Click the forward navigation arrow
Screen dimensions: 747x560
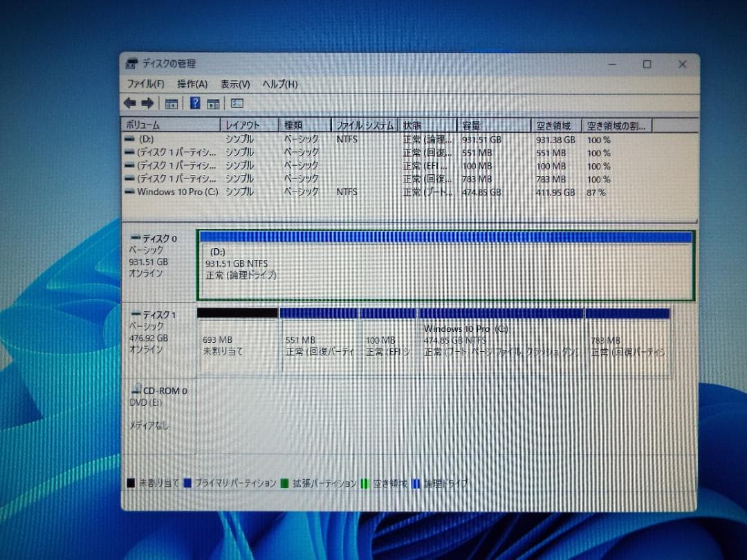147,103
